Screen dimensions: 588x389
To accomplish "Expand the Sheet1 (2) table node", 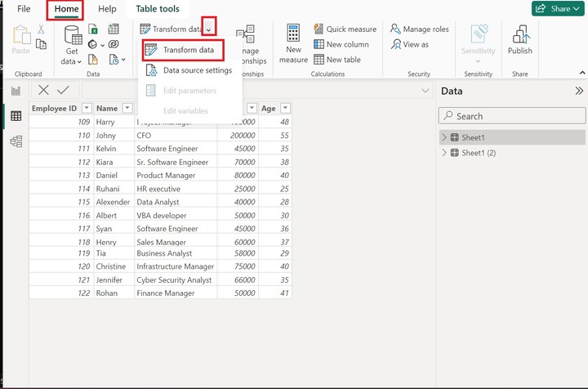I will click(x=444, y=153).
